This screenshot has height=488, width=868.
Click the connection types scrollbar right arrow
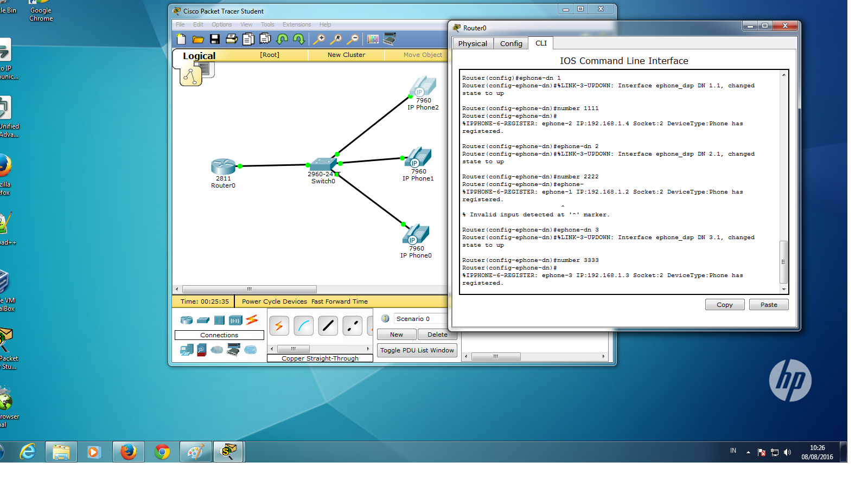click(x=368, y=349)
